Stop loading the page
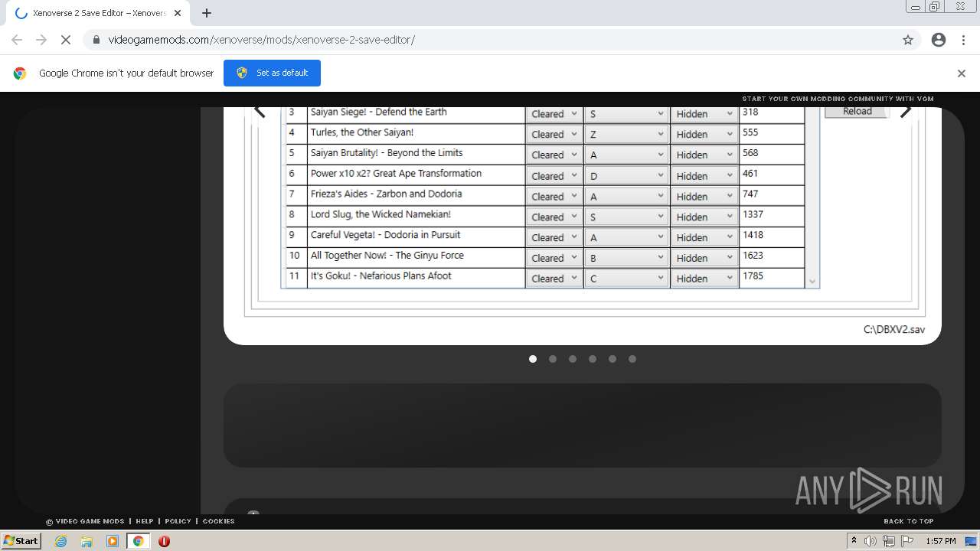The image size is (980, 551). pos(66,40)
